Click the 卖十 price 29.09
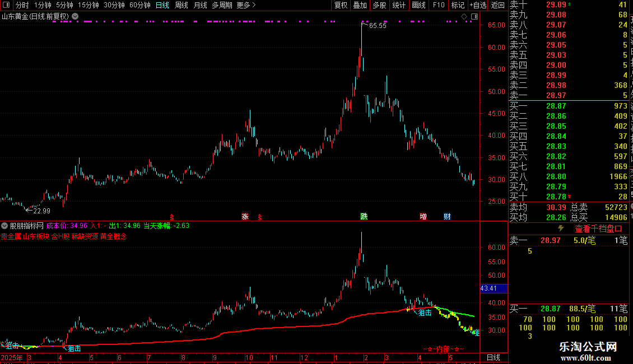Image resolution: width=633 pixels, height=364 pixels. pos(556,5)
